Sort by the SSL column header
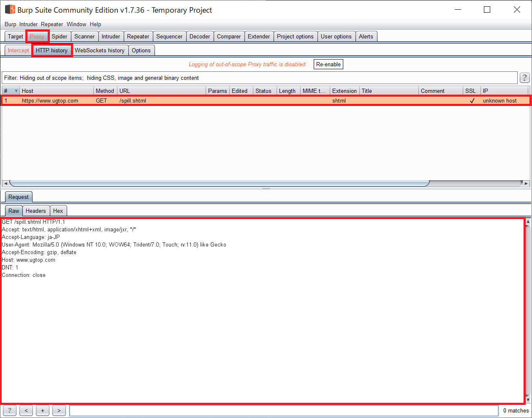 point(472,91)
